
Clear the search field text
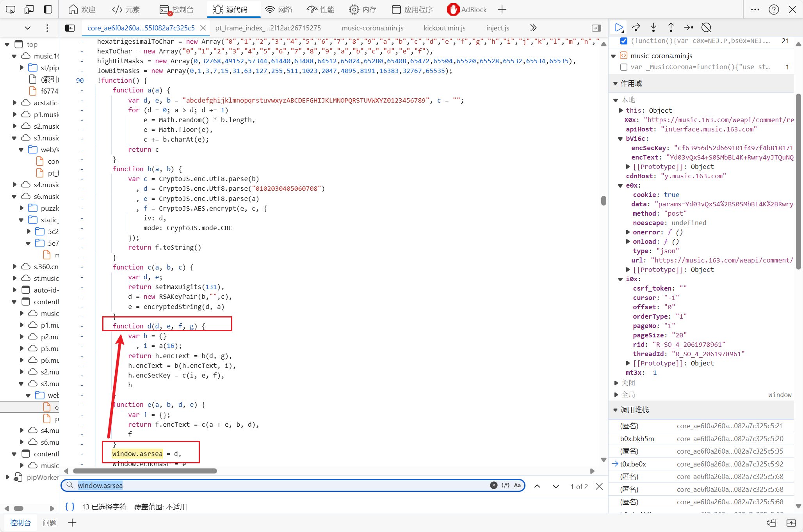(494, 486)
